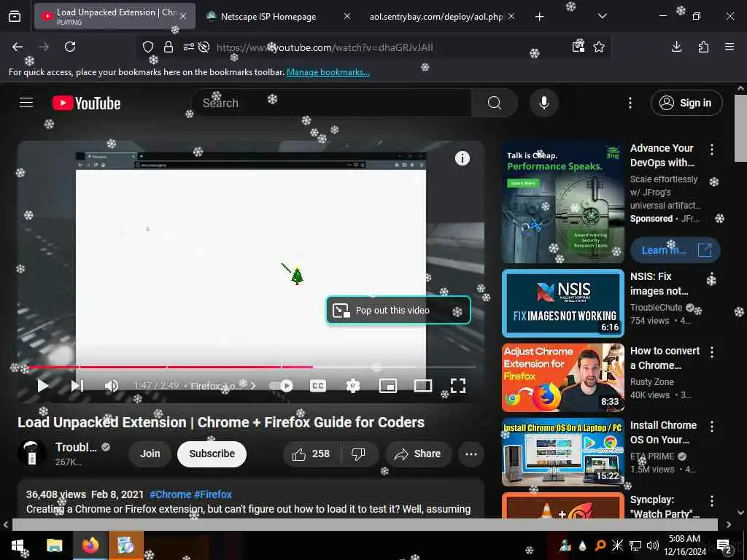Open notification center in taskbar
747x560 pixels.
coord(723,545)
